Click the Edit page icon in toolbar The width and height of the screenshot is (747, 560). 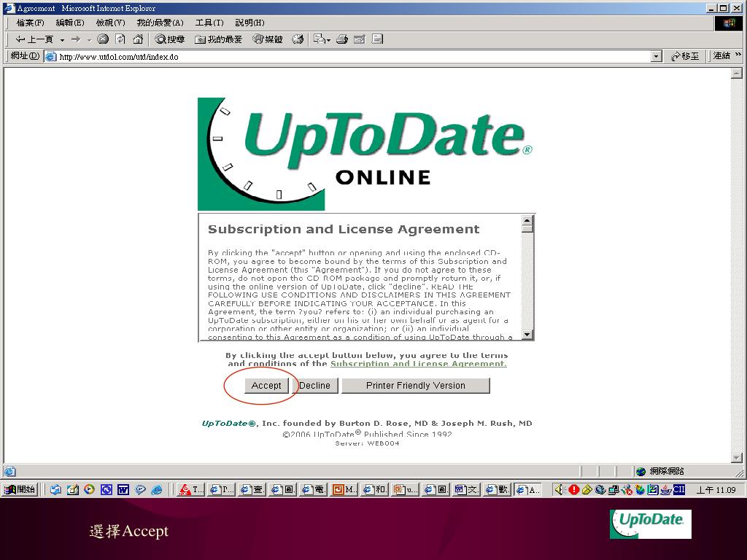pos(360,39)
